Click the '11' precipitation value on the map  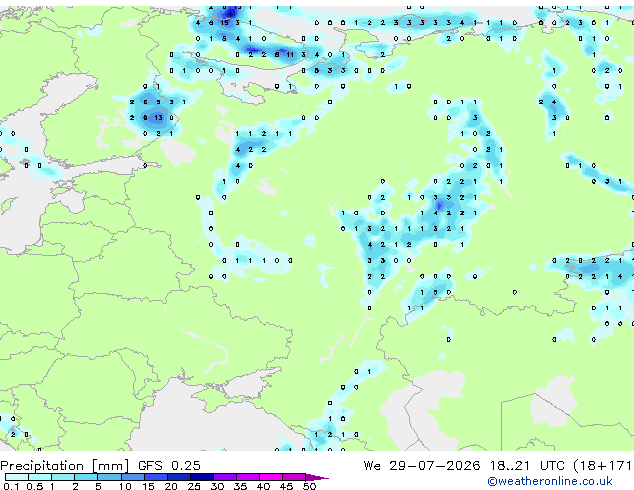tap(290, 55)
